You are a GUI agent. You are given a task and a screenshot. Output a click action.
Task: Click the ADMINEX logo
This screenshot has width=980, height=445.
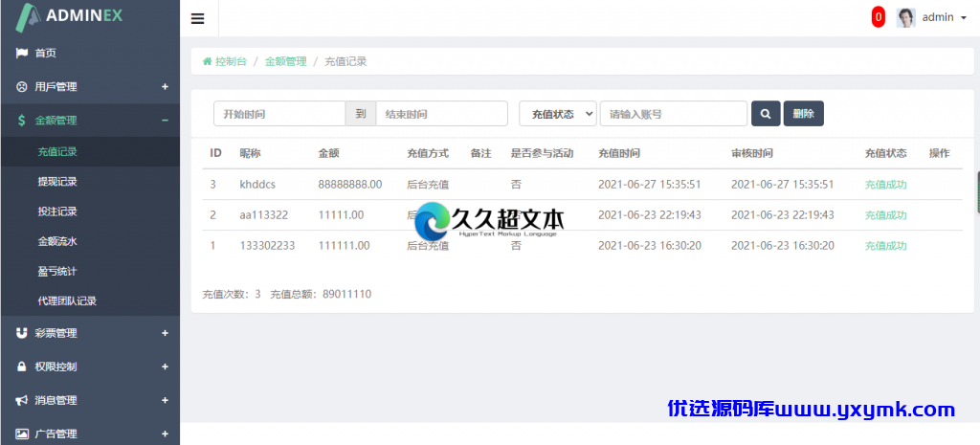69,15
